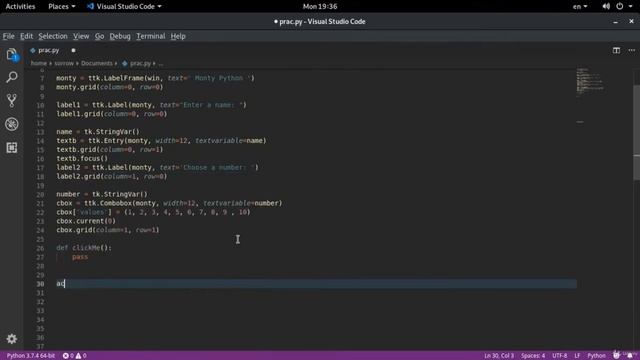Click the Documents breadcrumb segment
640x360 pixels.
[97, 63]
